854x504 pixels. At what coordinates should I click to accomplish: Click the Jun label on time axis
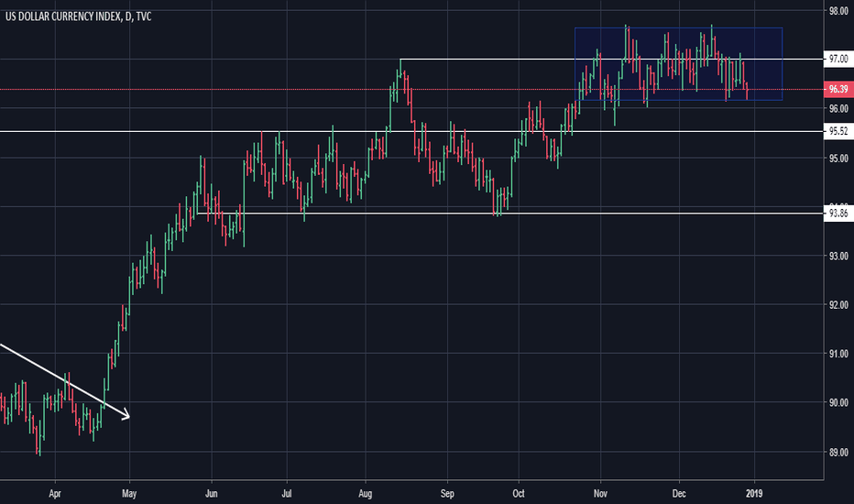point(211,494)
